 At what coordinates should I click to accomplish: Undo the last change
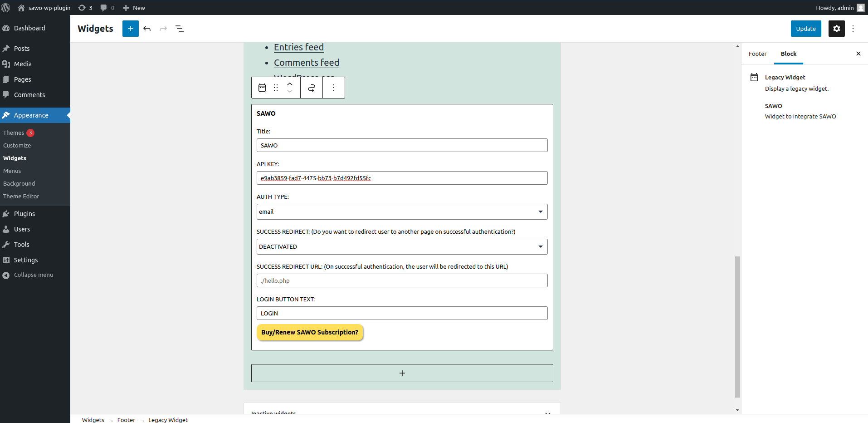[147, 29]
